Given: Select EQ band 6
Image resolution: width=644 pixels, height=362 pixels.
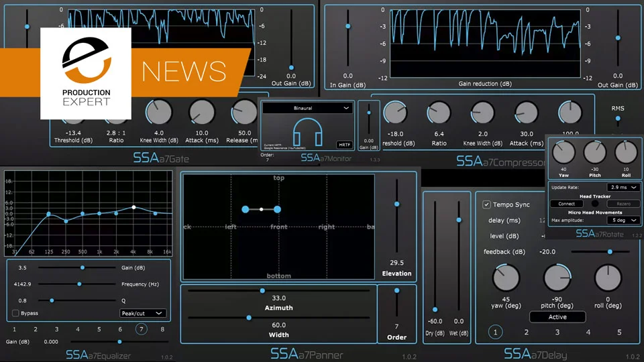Looking at the screenshot, I should [x=120, y=329].
